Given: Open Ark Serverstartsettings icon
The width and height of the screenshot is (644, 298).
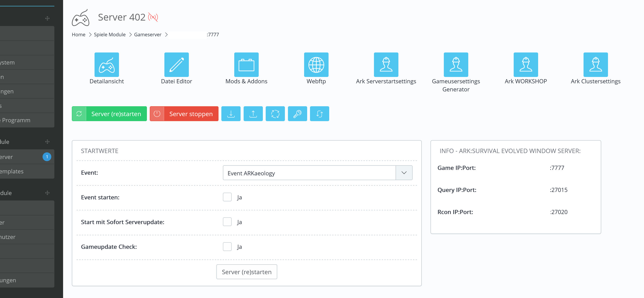Looking at the screenshot, I should click(386, 65).
